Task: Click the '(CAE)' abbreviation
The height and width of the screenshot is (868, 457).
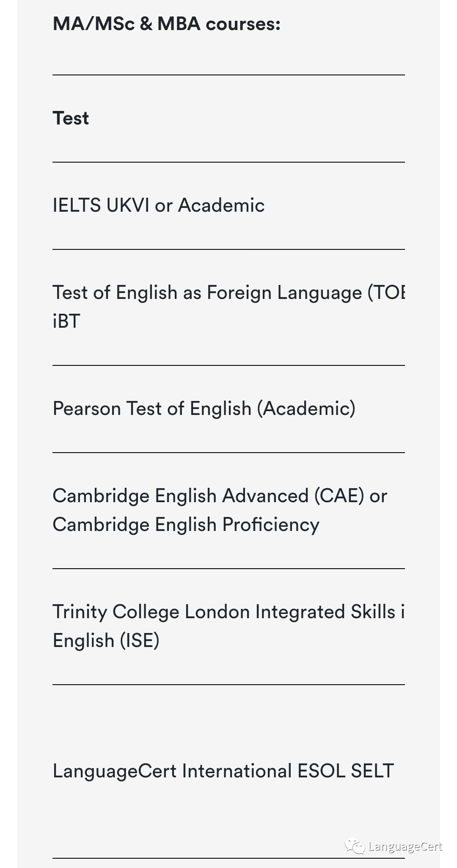Action: 339,496
